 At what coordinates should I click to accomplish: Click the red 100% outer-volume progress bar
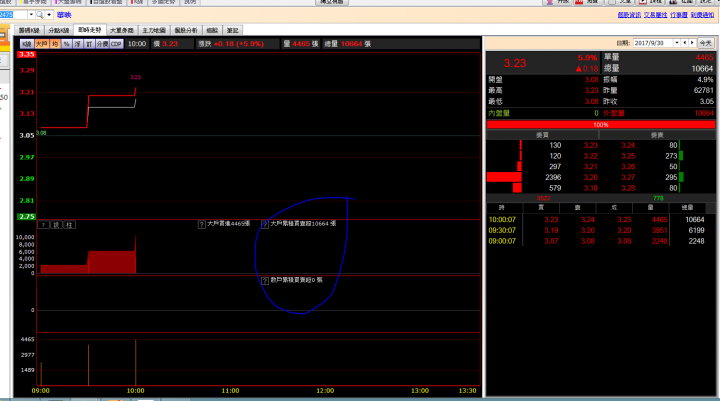coord(601,124)
